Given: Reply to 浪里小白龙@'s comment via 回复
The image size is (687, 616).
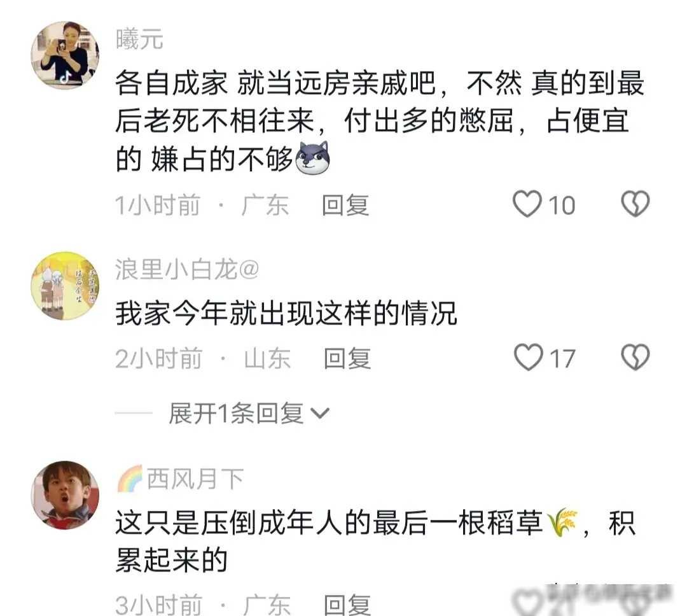Looking at the screenshot, I should tap(347, 359).
